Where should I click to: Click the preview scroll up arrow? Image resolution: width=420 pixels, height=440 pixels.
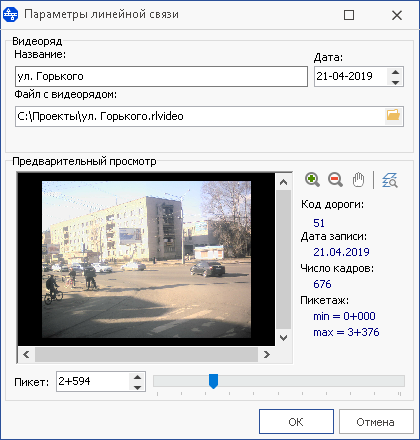point(284,182)
